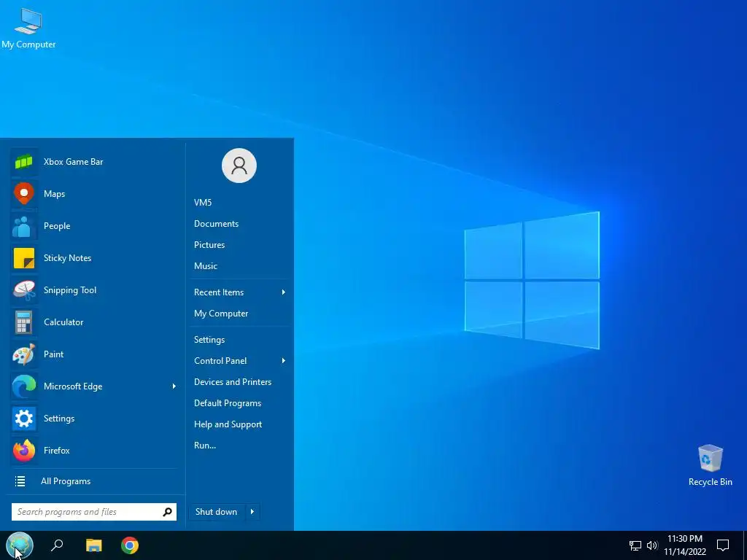Open Calculator app icon
Image resolution: width=747 pixels, height=560 pixels.
(24, 322)
